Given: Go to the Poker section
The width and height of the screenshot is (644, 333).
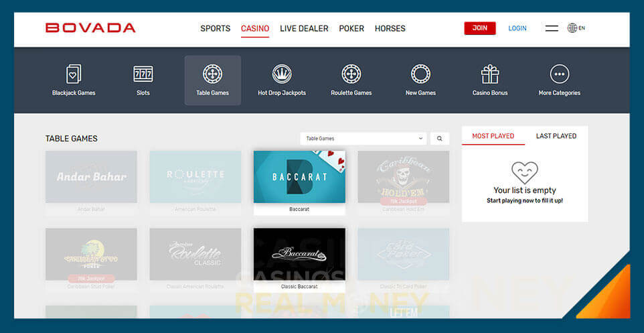Looking at the screenshot, I should (351, 28).
